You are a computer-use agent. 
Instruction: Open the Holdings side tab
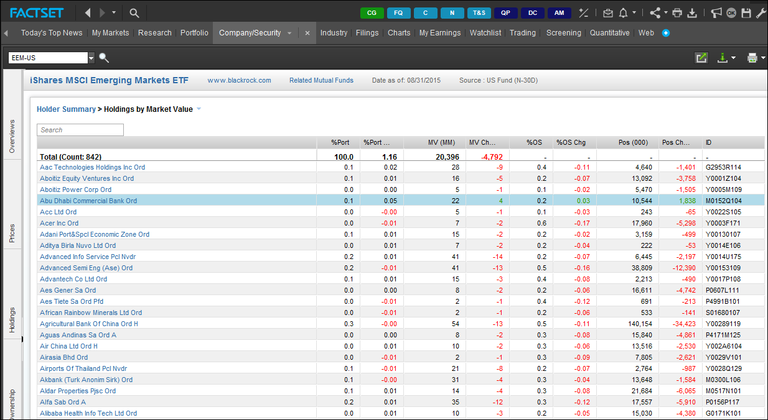coord(12,320)
